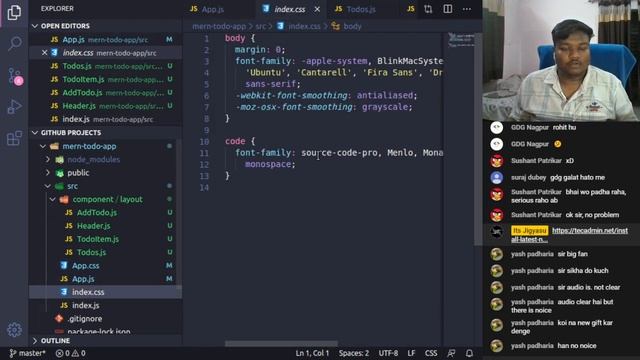640x360 pixels.
Task: Select index.js in Open Editors
Action: click(x=105, y=119)
